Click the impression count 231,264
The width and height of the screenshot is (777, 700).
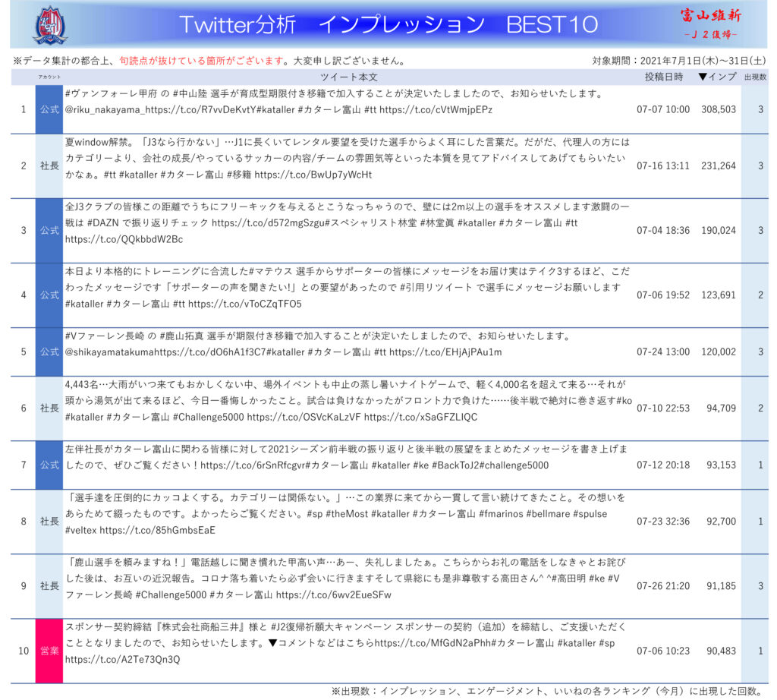(x=718, y=166)
